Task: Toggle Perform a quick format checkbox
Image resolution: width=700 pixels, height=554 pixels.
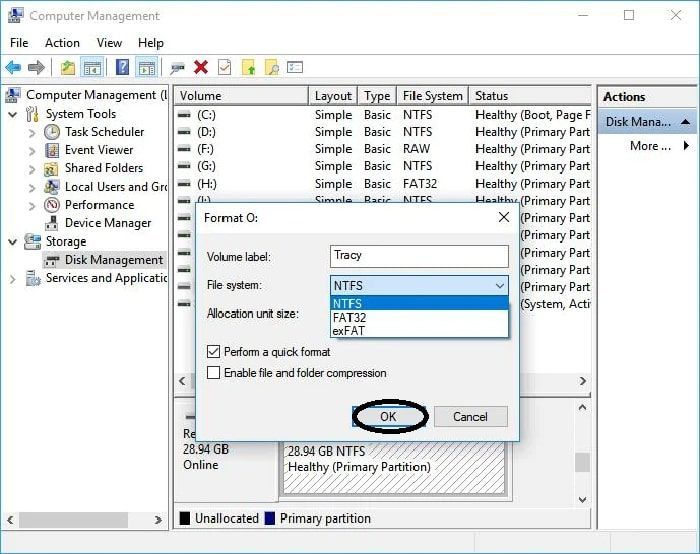Action: [213, 352]
